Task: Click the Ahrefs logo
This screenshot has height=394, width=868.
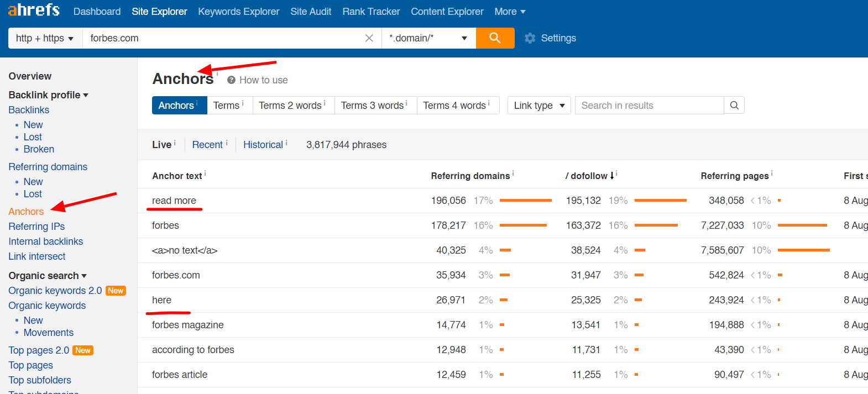Action: pyautogui.click(x=34, y=10)
